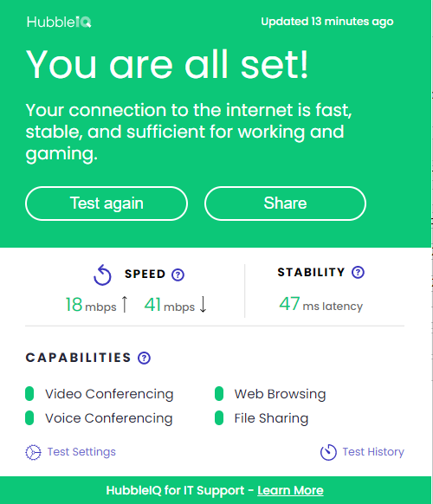Open the Test Settings link
This screenshot has width=433, height=504.
[x=81, y=452]
